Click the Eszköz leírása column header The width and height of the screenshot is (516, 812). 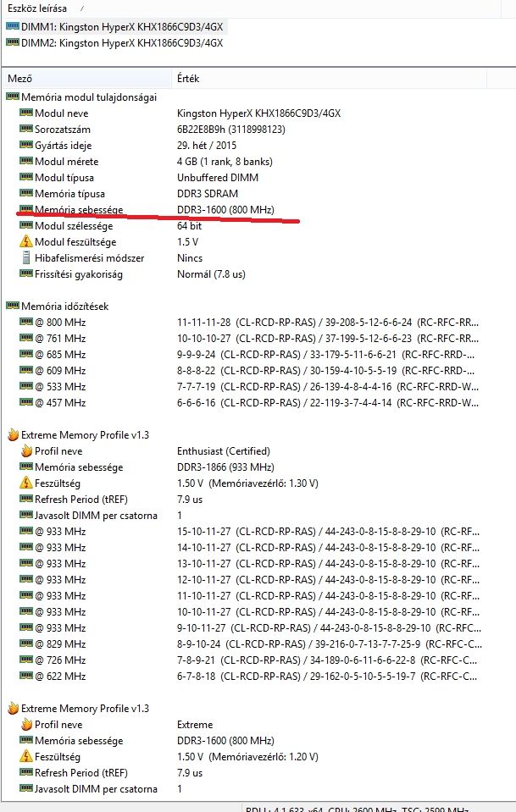coord(37,8)
